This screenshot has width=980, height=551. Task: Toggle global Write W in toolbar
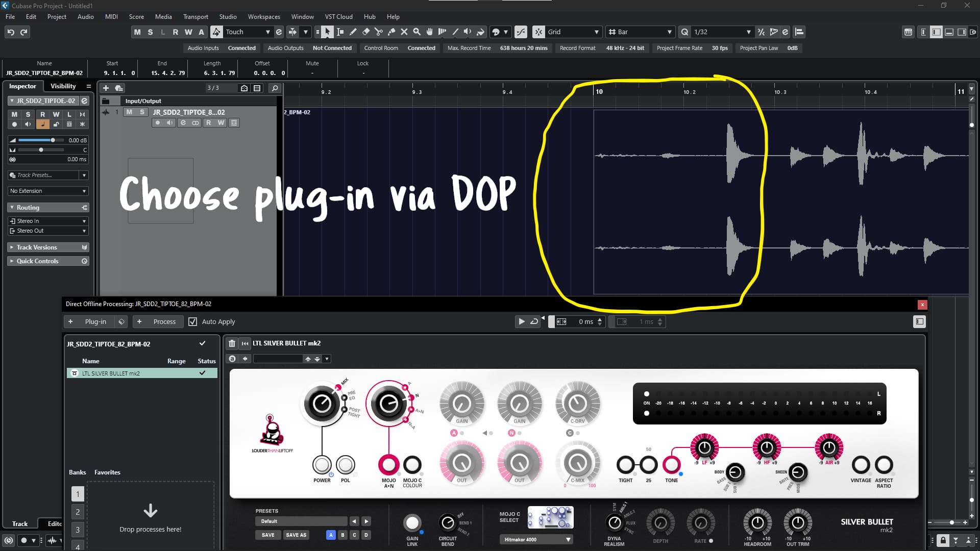pyautogui.click(x=188, y=32)
